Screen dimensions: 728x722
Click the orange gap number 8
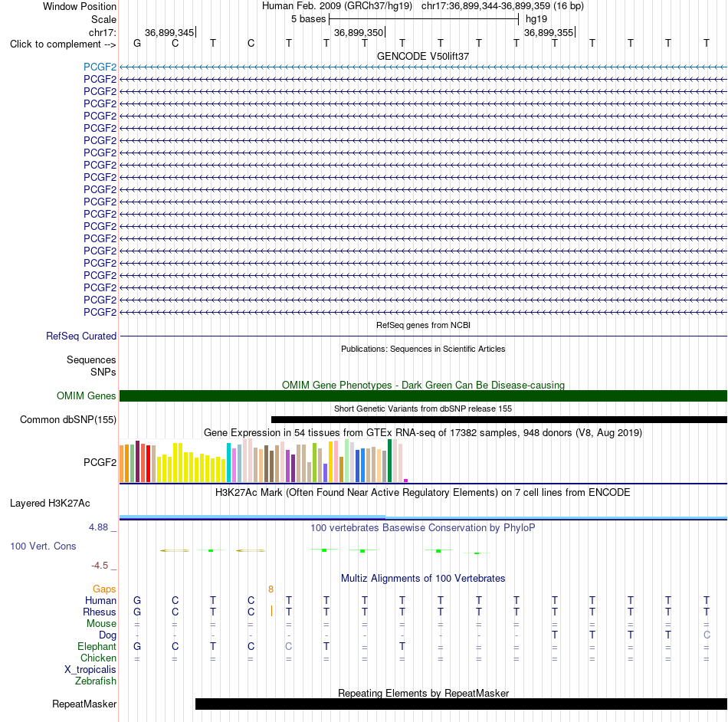coord(271,589)
